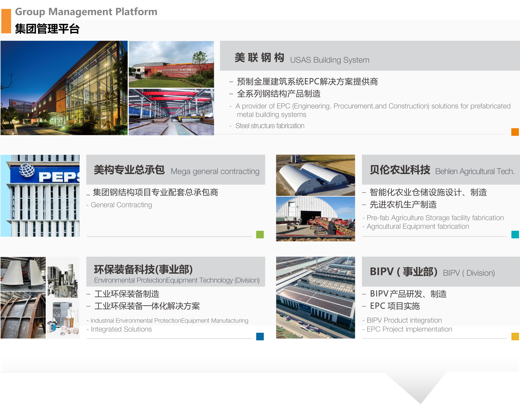Viewport: 520px width, 420px height.
Task: Click the 环保装备科技(事业部) header
Action: (143, 270)
